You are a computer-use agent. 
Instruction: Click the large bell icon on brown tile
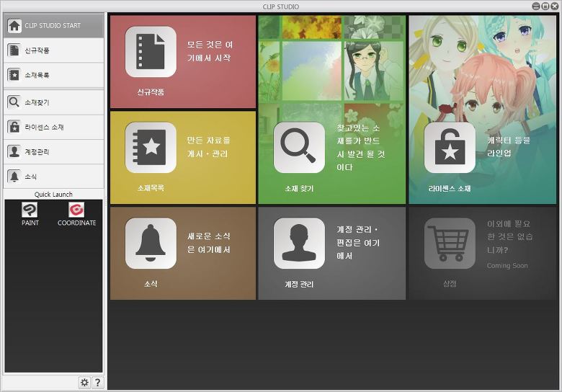point(151,243)
